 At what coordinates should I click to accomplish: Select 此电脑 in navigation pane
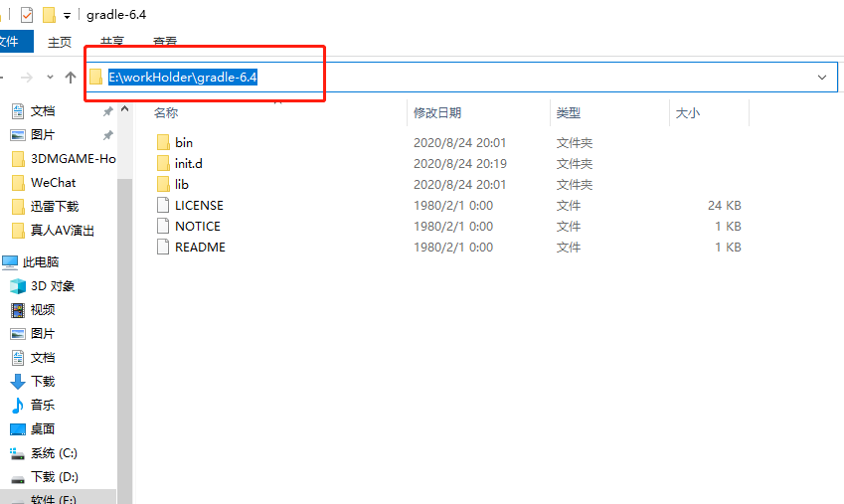41,262
